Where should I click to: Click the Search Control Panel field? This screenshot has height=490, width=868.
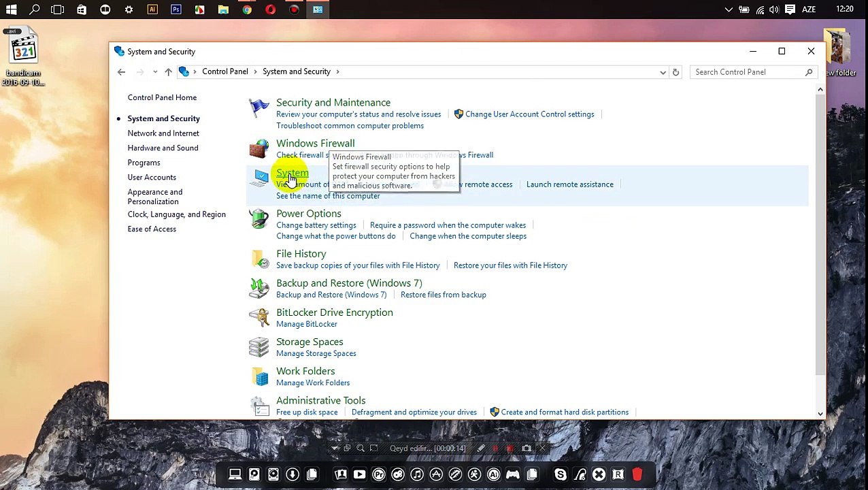pos(752,72)
